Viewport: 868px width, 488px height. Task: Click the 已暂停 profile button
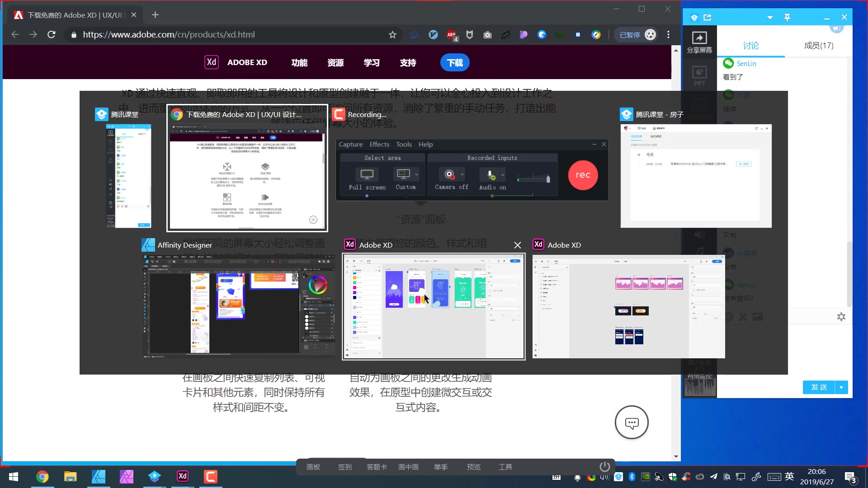[637, 35]
